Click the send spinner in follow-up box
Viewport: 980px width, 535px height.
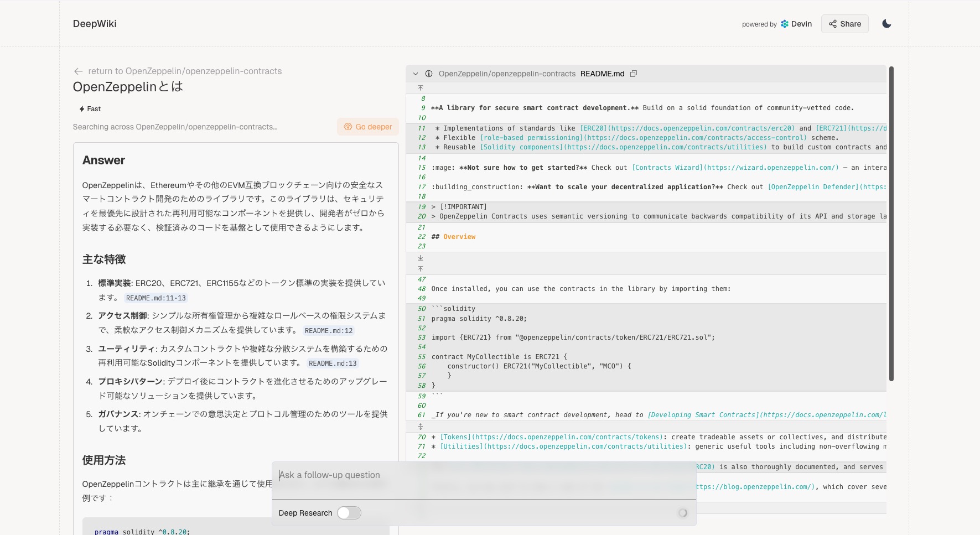tap(682, 513)
